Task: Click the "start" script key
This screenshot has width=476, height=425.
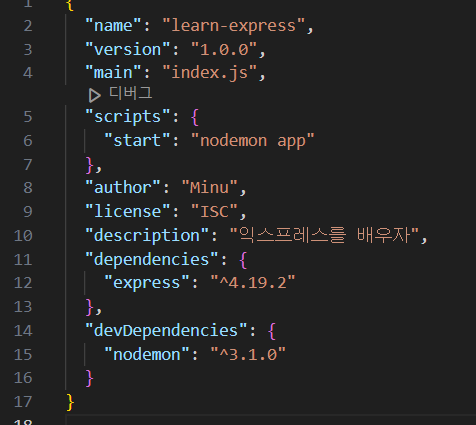Action: [x=137, y=140]
